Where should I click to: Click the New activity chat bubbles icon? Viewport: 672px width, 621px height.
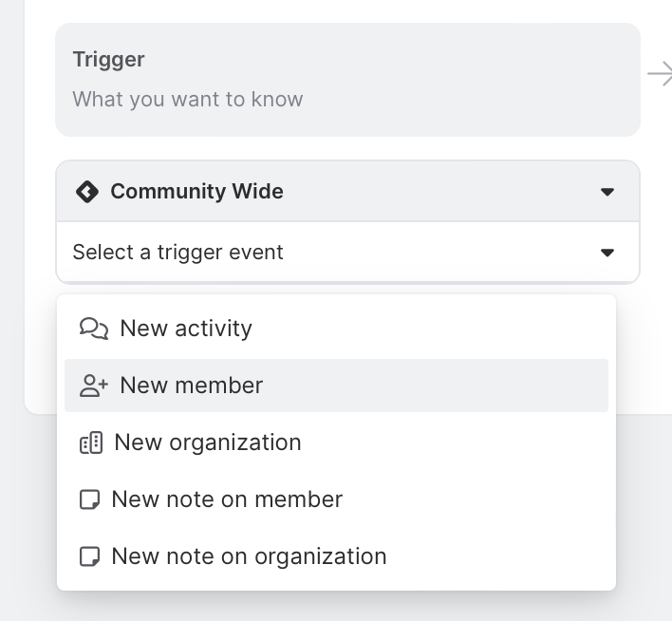coord(93,329)
